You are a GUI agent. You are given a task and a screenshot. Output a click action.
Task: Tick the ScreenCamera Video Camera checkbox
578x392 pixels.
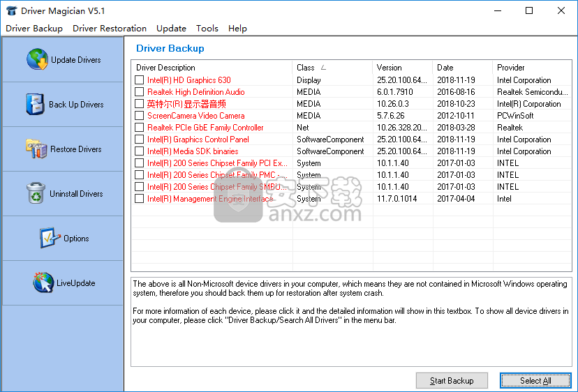point(140,115)
